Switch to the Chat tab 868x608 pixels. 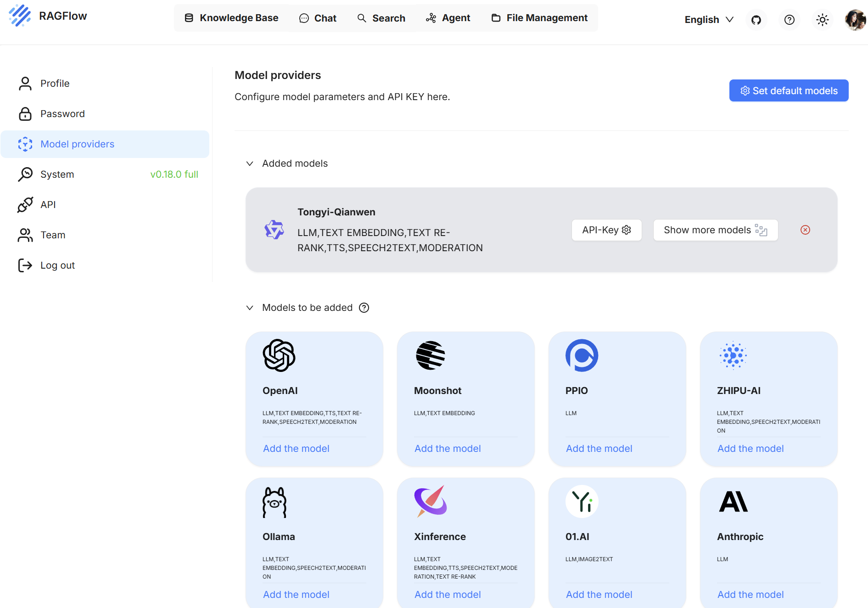click(x=318, y=18)
